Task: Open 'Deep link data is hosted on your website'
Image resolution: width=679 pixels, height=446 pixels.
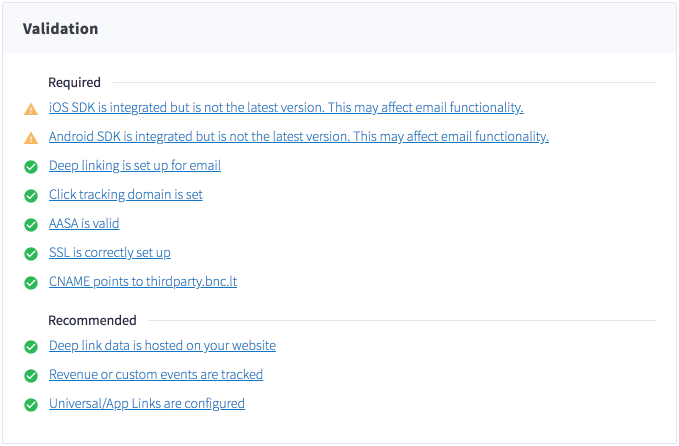Action: point(162,346)
